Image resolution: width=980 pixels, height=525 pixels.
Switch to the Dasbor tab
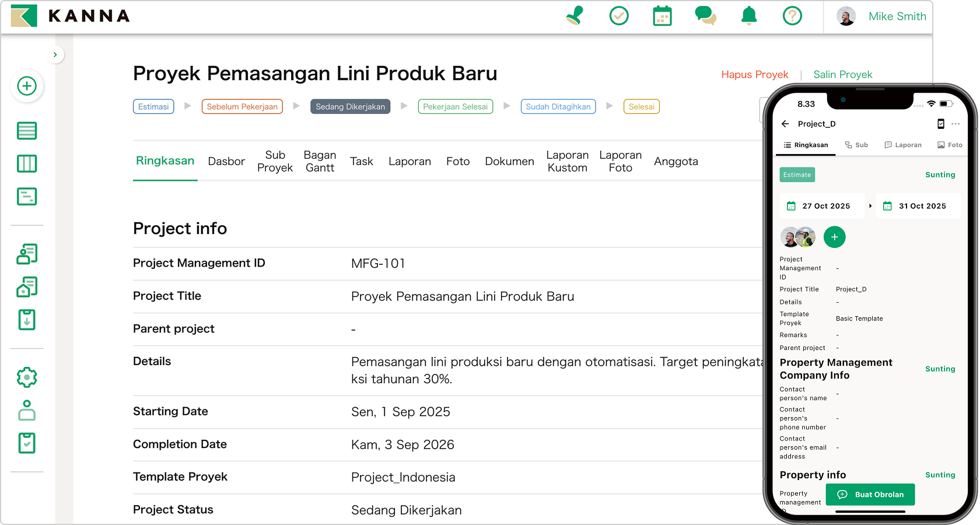[x=226, y=161]
